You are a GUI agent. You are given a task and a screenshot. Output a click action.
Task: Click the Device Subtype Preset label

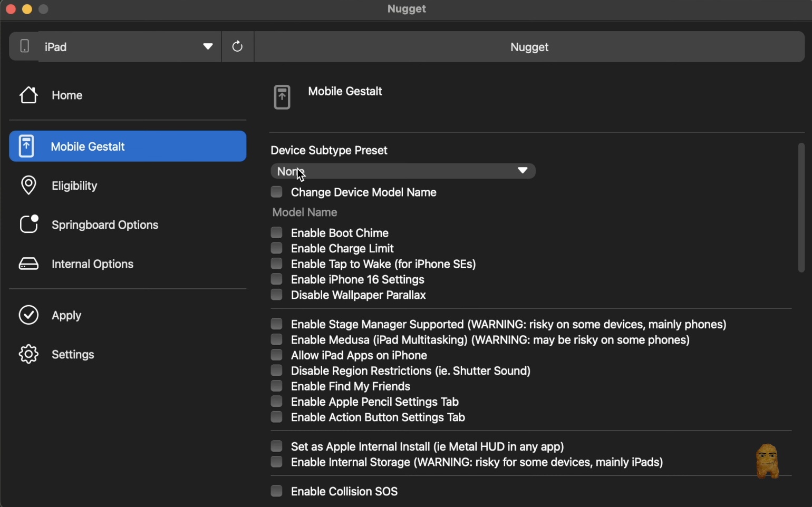point(330,151)
